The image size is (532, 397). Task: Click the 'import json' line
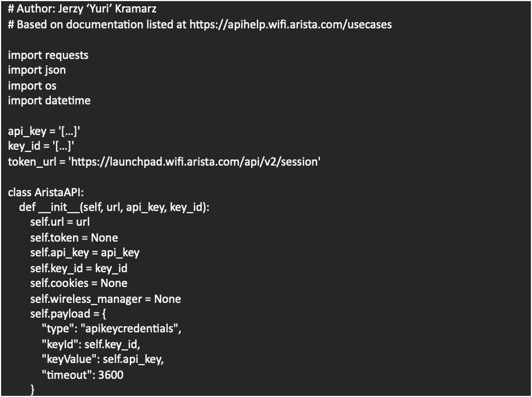point(37,70)
